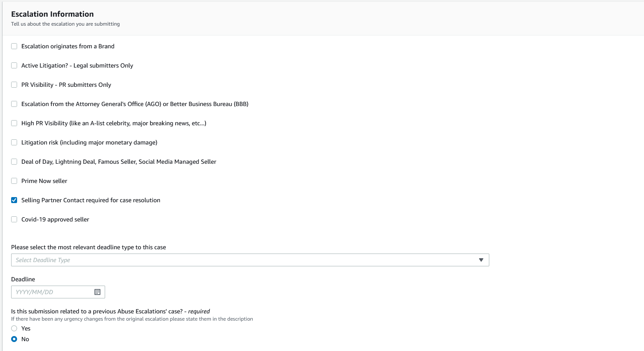Select Yes for previous Abuse Escalations case

(14, 328)
